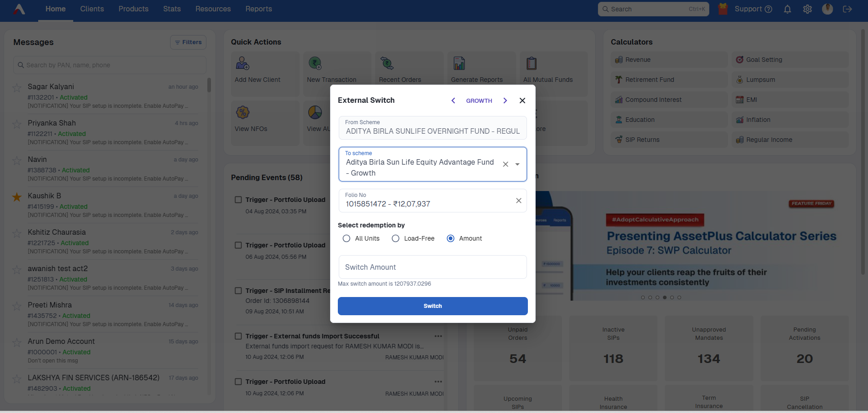The width and height of the screenshot is (868, 413).
Task: Open Filters in Messages panel
Action: coord(188,42)
